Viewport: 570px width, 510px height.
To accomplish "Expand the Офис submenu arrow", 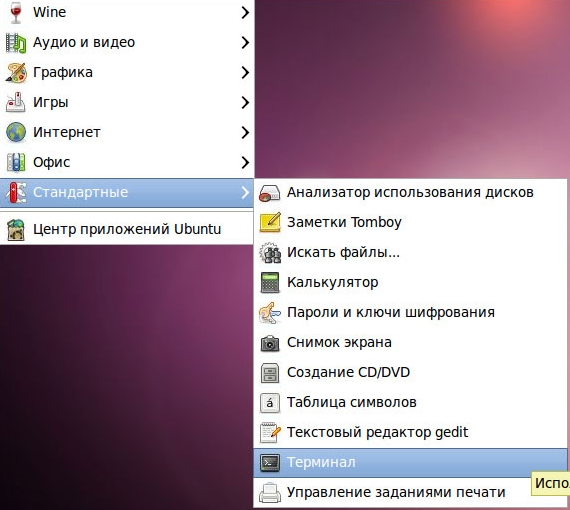I will [x=245, y=162].
